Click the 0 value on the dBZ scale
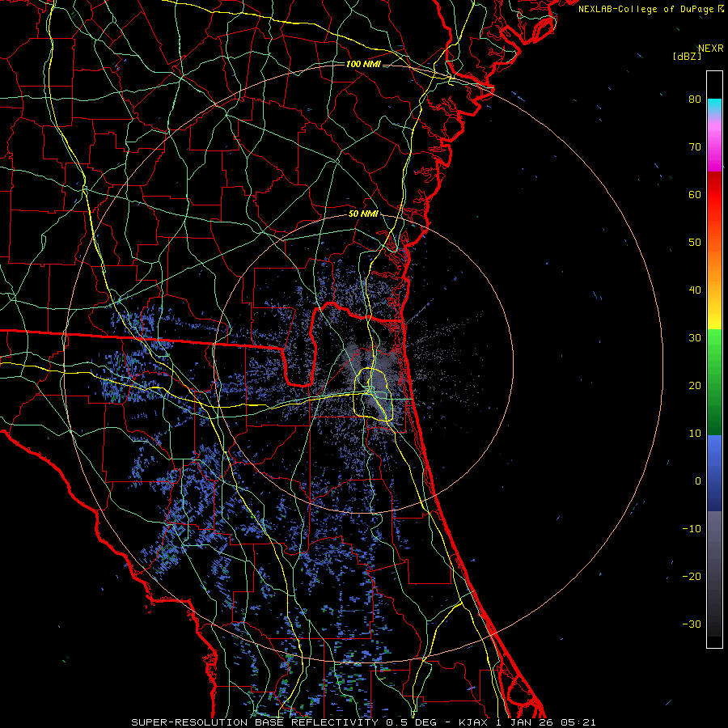 698,481
